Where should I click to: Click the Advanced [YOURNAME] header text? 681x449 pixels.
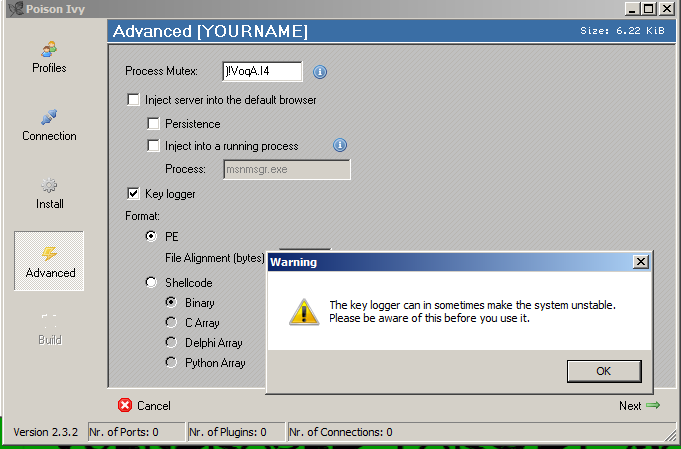coord(210,31)
